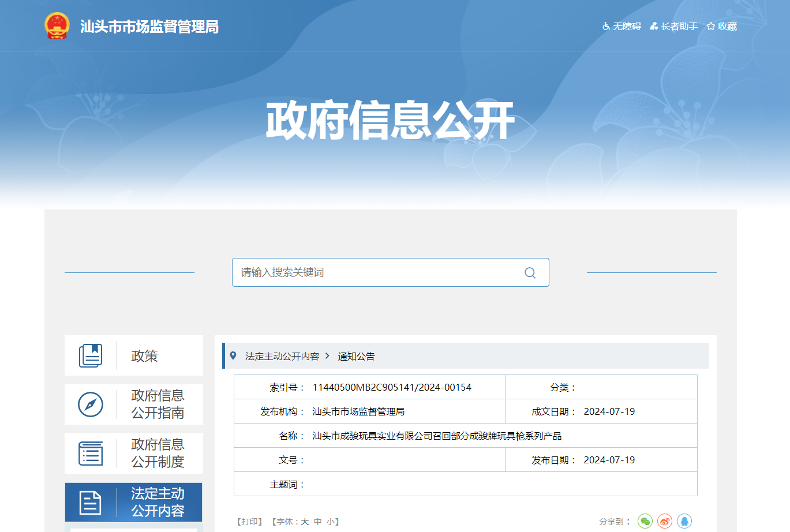Viewport: 790px width, 532px height.
Task: Share to QQ icon
Action: click(x=684, y=521)
